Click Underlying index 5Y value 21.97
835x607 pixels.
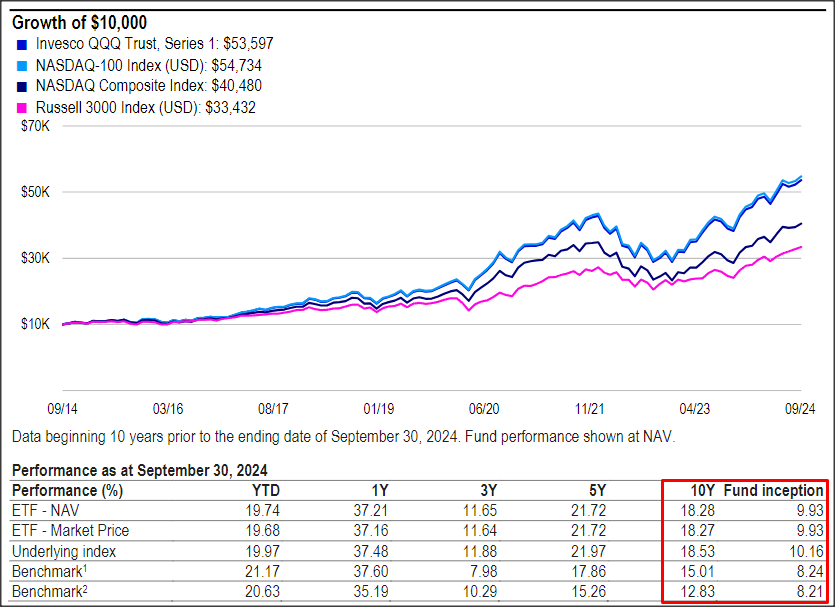pos(589,551)
